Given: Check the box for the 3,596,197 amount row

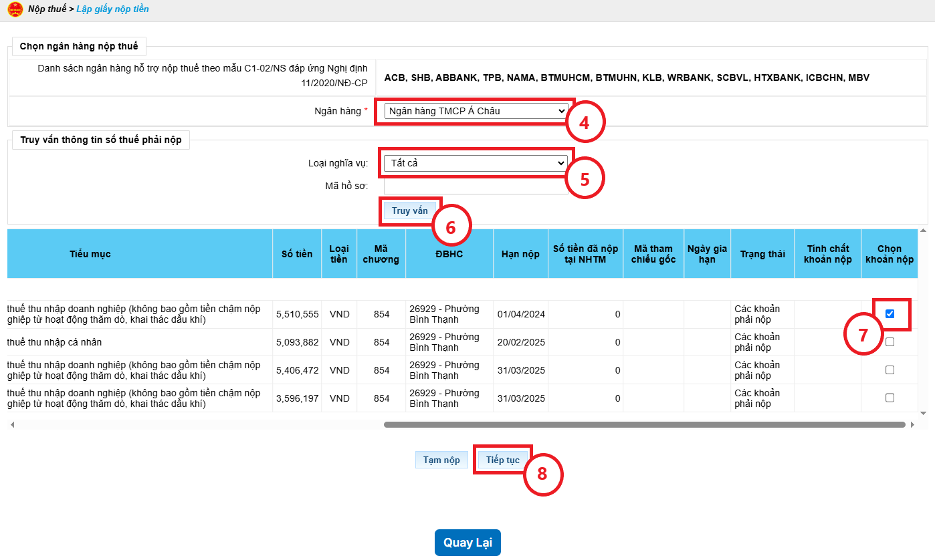Looking at the screenshot, I should pos(890,398).
